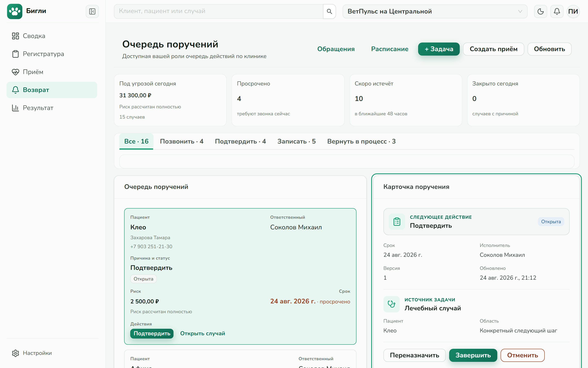Viewport: 588px width, 368px height.
Task: Collapse the sidebar panel
Action: [x=92, y=11]
